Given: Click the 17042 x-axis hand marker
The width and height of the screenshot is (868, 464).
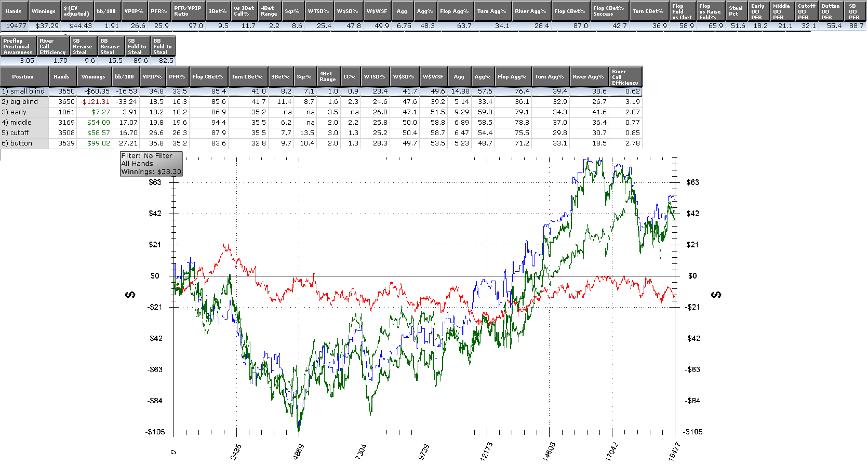Looking at the screenshot, I should (x=611, y=451).
